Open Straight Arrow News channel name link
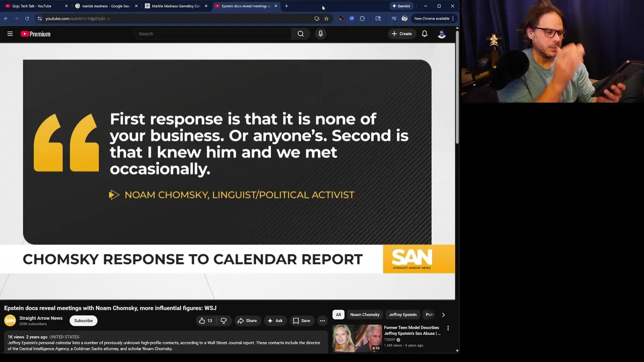Image resolution: width=644 pixels, height=362 pixels. click(x=41, y=318)
